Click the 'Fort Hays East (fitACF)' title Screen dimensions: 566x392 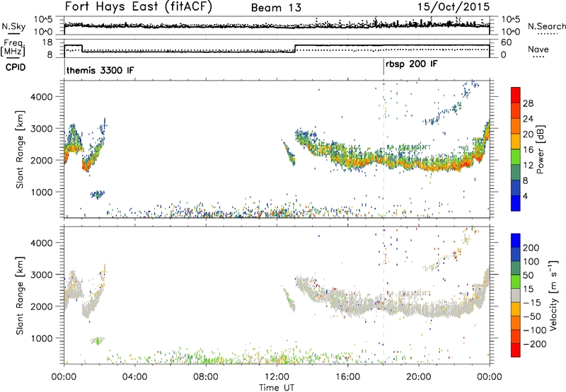(x=138, y=6)
